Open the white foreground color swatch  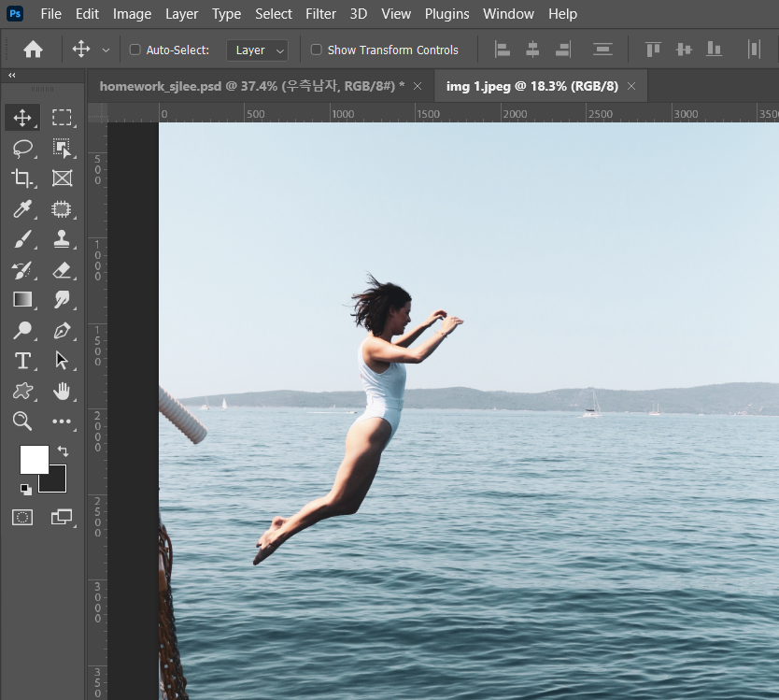tap(34, 459)
